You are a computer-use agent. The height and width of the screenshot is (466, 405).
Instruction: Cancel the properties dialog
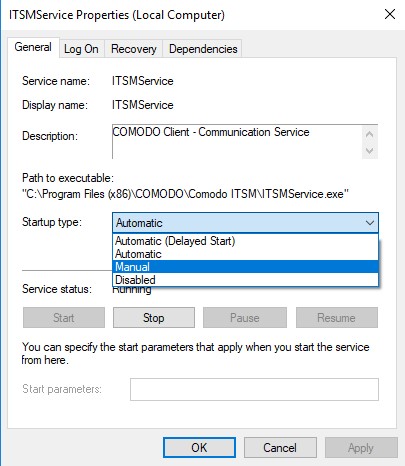[280, 447]
